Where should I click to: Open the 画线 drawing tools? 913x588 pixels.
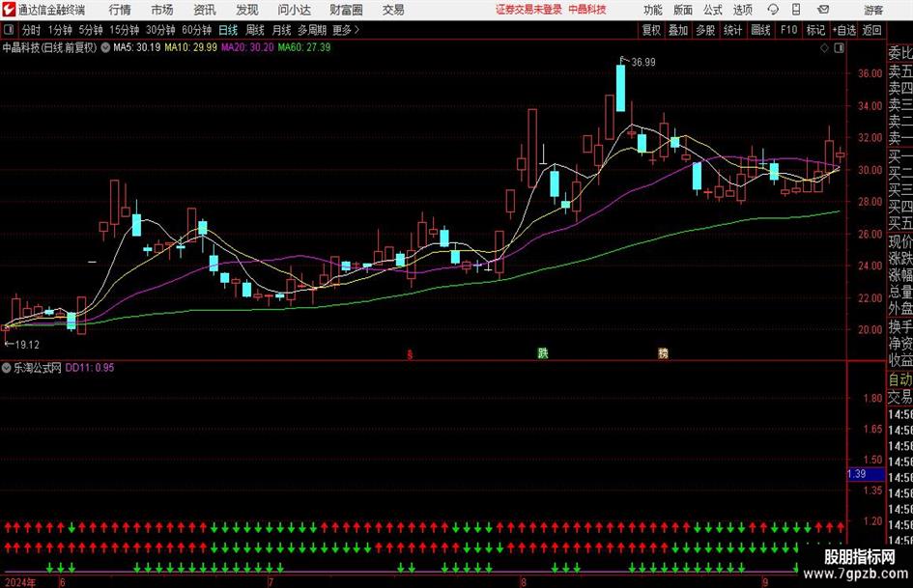[760, 30]
